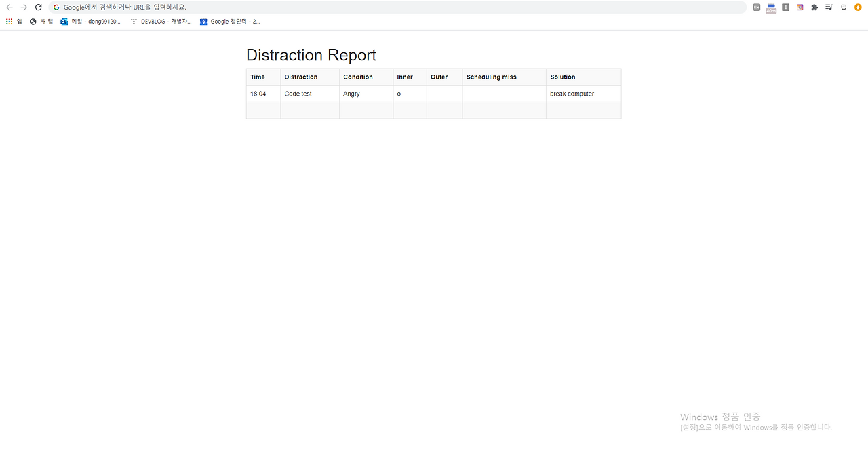Focus the Google search and URL address bar
This screenshot has width=868, height=452.
point(397,7)
